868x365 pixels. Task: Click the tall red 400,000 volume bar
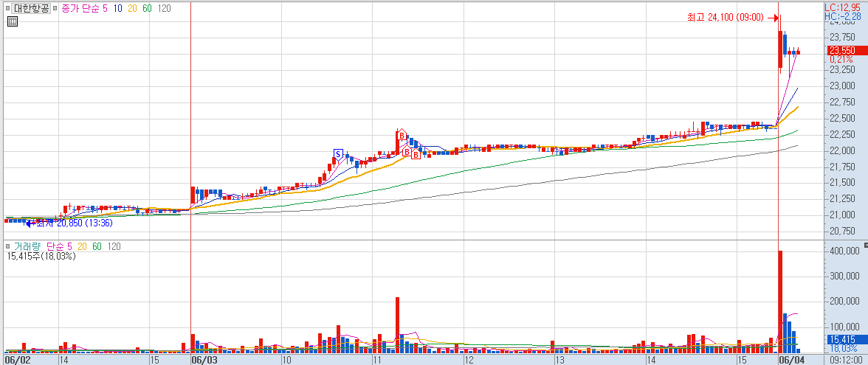coord(781,302)
